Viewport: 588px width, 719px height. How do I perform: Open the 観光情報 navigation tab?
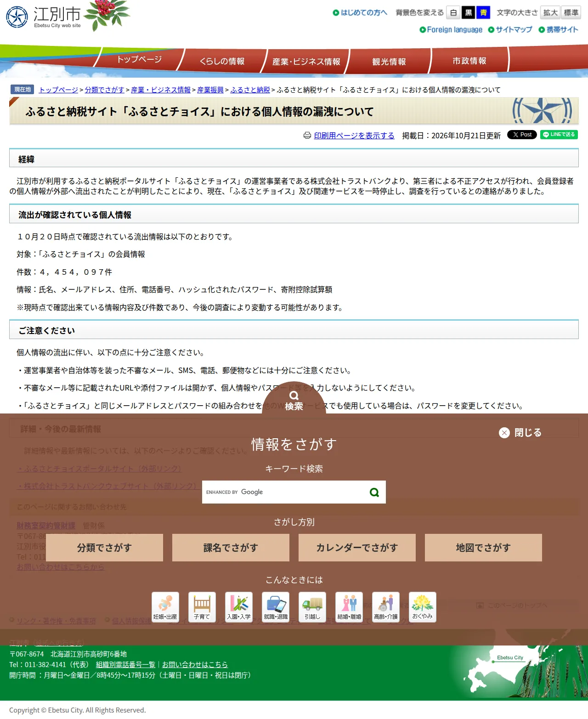pos(389,62)
